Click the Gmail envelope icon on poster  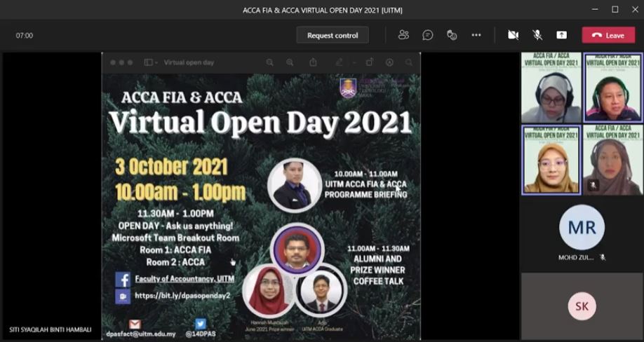[x=135, y=324]
